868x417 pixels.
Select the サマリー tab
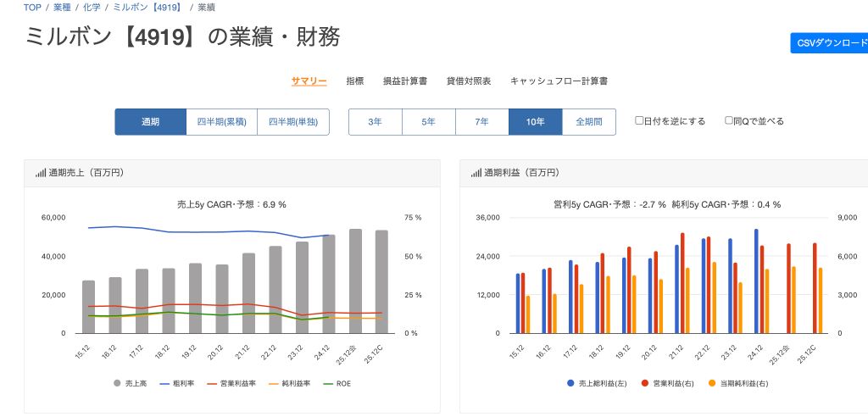pos(309,81)
